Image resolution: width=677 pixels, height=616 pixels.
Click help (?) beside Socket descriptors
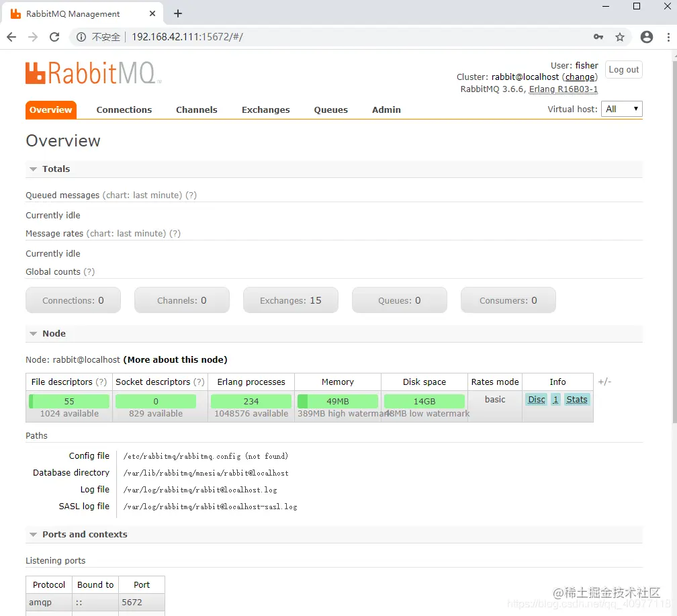coord(199,382)
